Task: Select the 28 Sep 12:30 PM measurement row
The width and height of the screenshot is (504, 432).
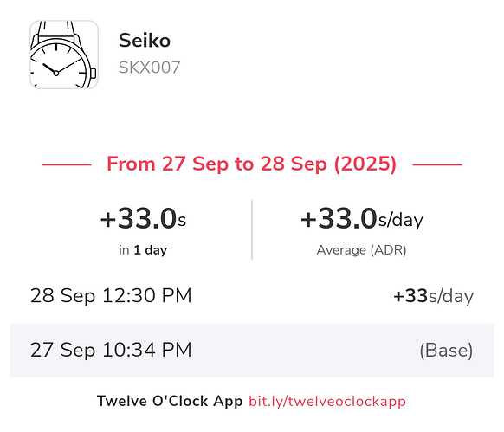Action: (252, 296)
